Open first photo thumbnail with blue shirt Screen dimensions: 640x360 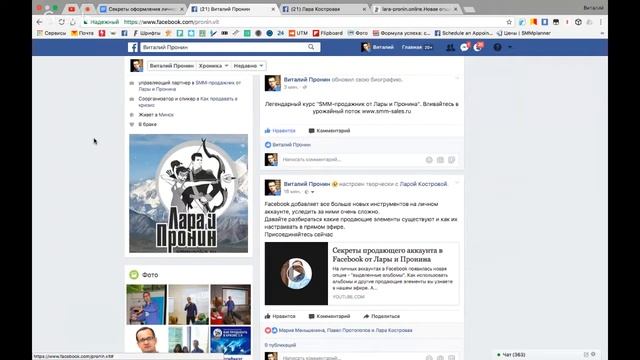click(x=147, y=304)
